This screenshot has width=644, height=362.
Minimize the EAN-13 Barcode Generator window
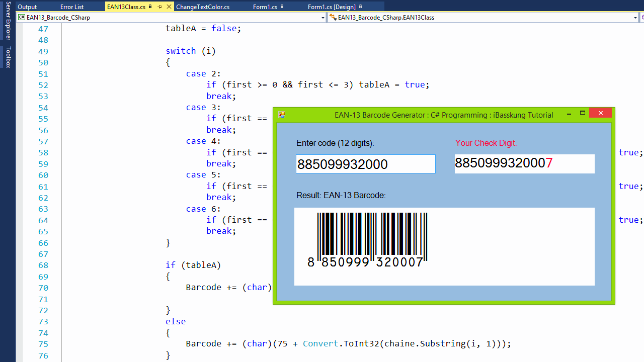(569, 114)
